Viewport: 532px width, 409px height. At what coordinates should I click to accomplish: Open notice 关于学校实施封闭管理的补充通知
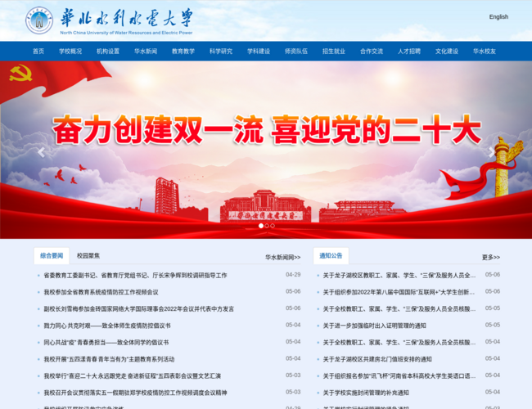366,393
